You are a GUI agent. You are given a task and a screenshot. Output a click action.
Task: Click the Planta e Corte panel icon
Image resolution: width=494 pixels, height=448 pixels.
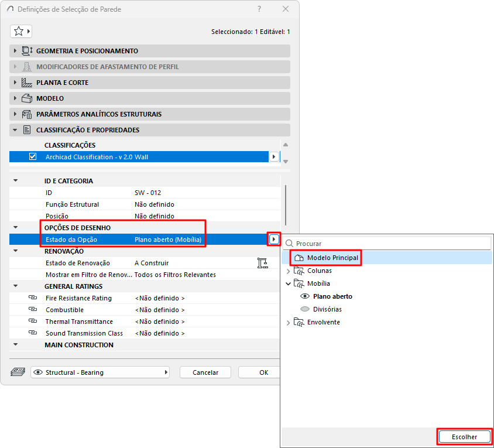pyautogui.click(x=27, y=83)
